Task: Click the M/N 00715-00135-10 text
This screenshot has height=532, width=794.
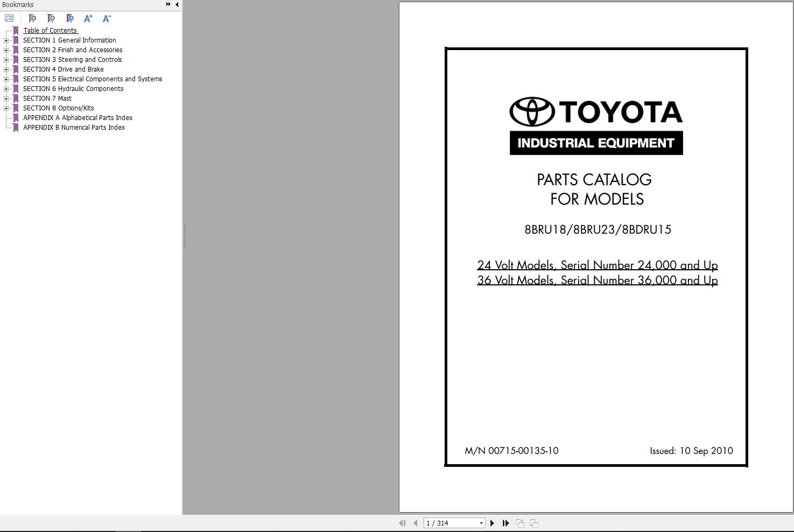Action: pyautogui.click(x=511, y=451)
